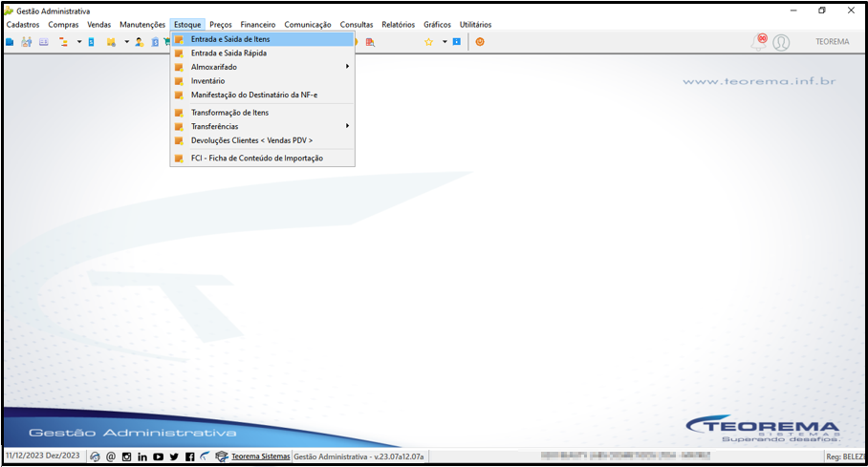
Task: Open dropdown arrow next to favorites star
Action: pos(445,42)
